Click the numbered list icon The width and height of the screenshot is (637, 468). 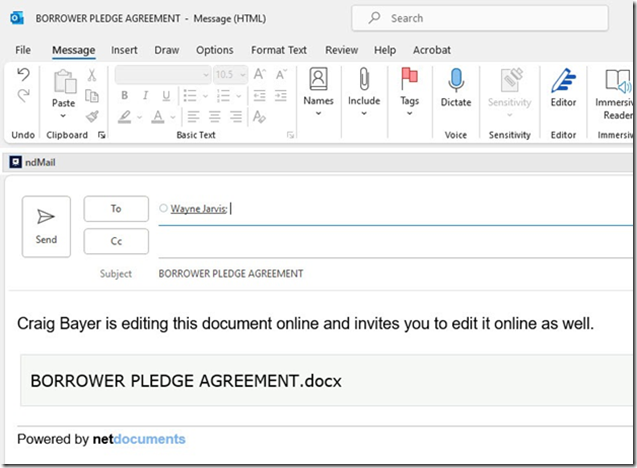(223, 95)
